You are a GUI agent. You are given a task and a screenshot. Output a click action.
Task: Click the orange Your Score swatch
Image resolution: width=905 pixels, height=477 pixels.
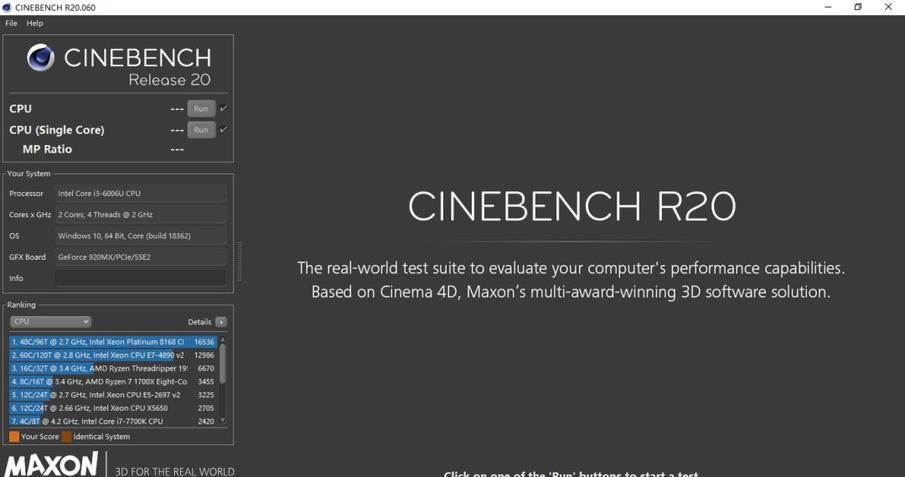point(14,437)
